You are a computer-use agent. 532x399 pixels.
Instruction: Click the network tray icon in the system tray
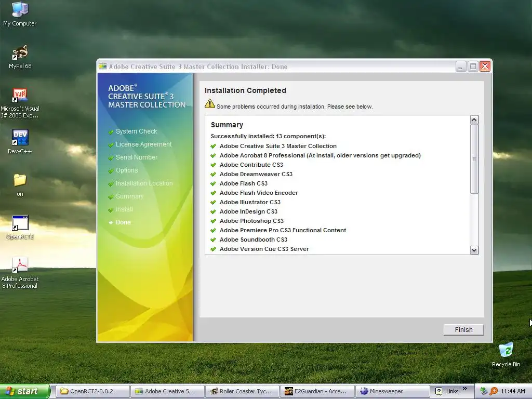click(484, 391)
